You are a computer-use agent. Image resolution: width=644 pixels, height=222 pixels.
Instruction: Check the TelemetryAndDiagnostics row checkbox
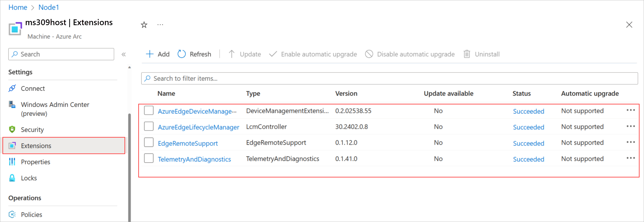[x=149, y=158]
